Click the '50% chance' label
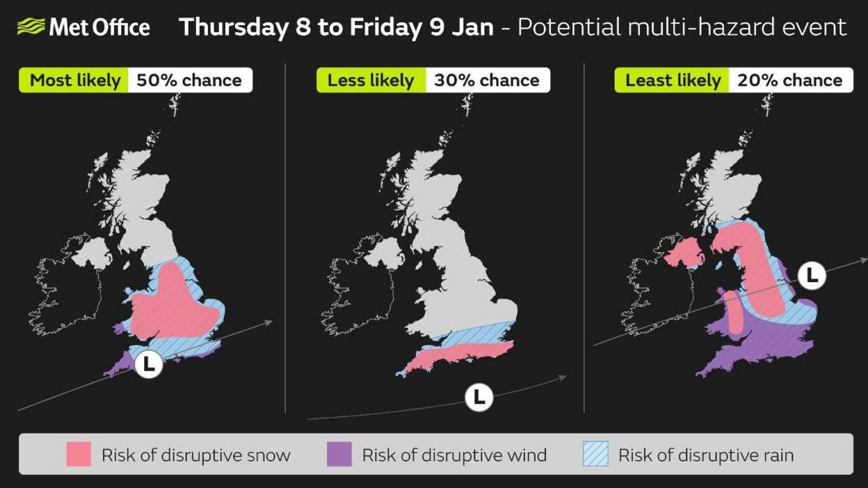 pos(189,80)
